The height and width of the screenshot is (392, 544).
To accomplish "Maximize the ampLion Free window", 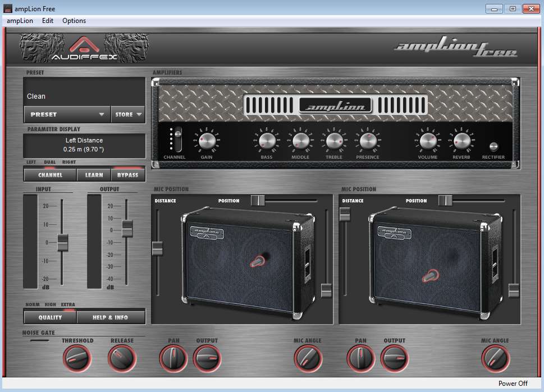I will [513, 8].
